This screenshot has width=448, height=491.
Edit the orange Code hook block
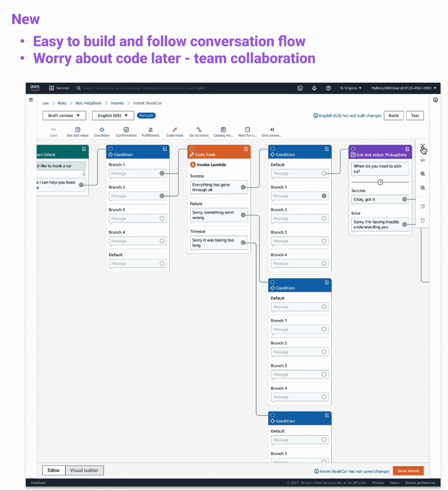[x=246, y=149]
